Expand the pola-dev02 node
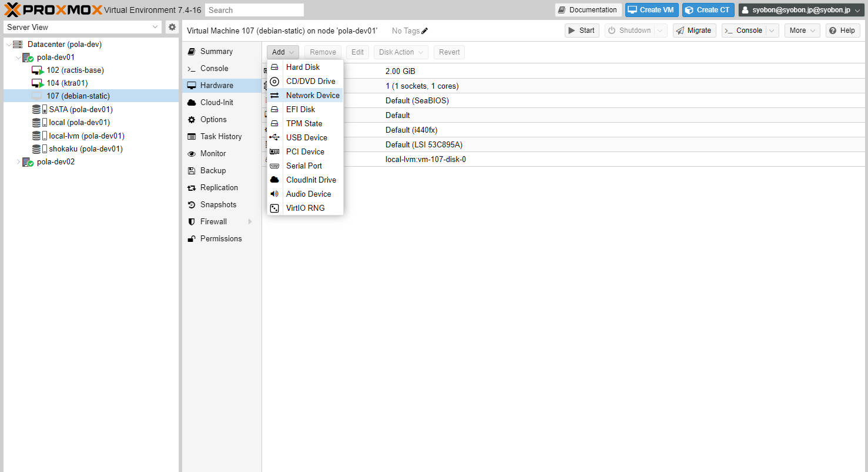 [18, 162]
